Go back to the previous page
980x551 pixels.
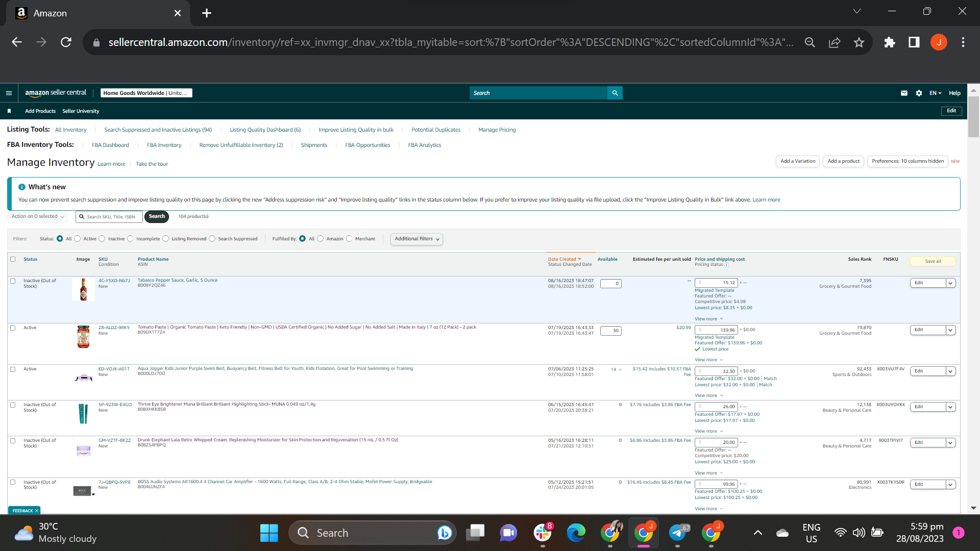coord(17,42)
